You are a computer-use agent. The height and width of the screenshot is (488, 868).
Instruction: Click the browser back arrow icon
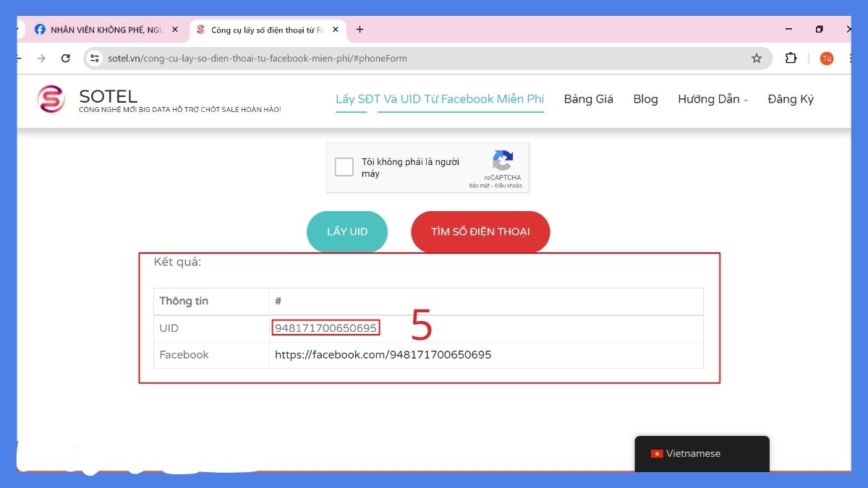tap(17, 58)
